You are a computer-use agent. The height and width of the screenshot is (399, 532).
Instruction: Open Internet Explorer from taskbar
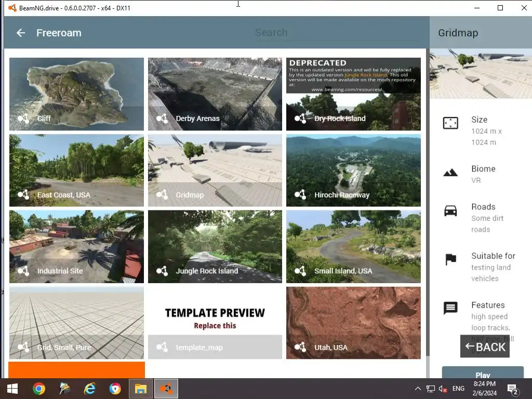89,389
